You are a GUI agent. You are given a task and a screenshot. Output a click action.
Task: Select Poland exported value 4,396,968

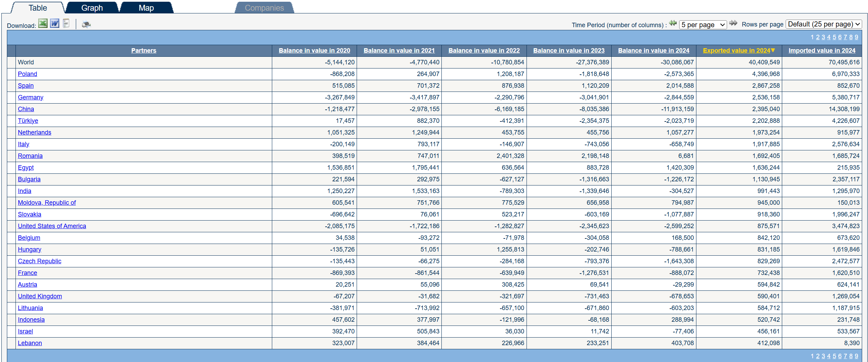pyautogui.click(x=766, y=74)
